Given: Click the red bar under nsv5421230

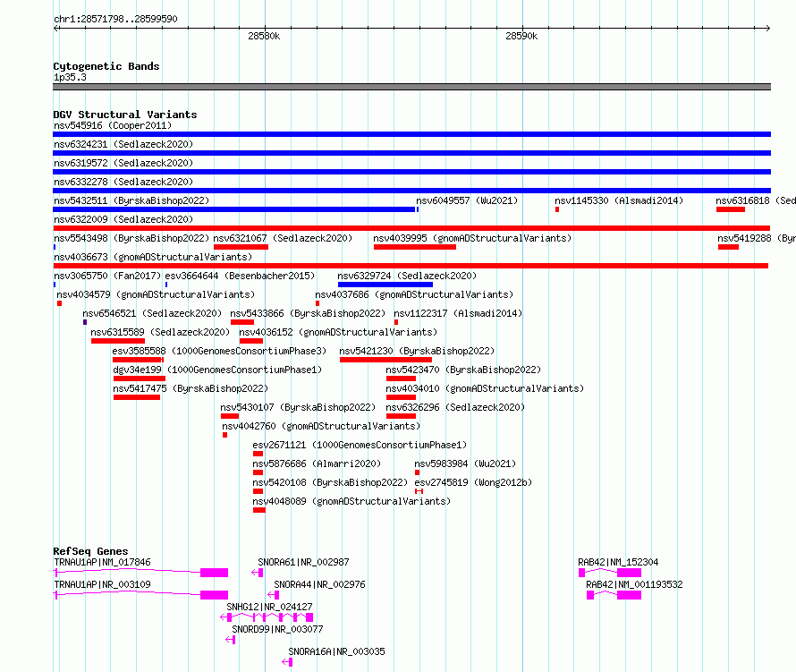Looking at the screenshot, I should click(385, 360).
